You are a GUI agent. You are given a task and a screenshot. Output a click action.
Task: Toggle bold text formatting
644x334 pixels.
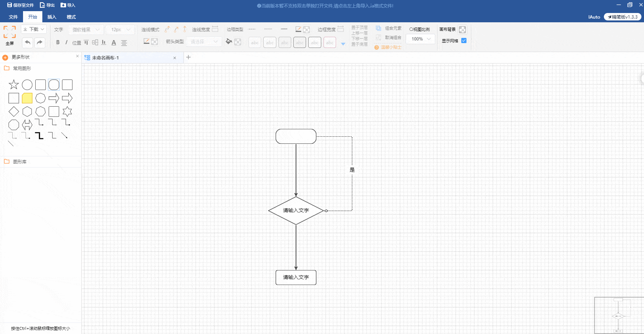click(x=58, y=42)
